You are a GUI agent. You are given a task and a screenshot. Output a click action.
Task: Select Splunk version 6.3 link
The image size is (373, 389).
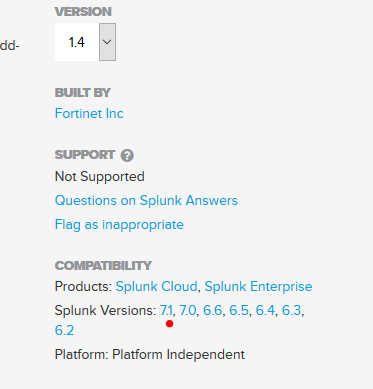pyautogui.click(x=292, y=310)
